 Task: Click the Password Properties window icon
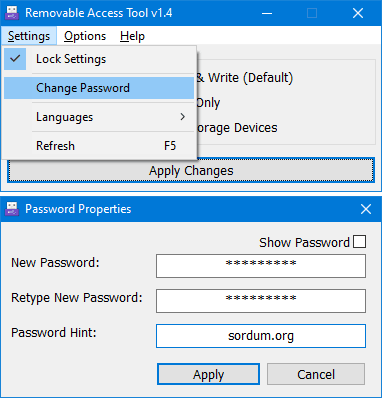tap(12, 209)
